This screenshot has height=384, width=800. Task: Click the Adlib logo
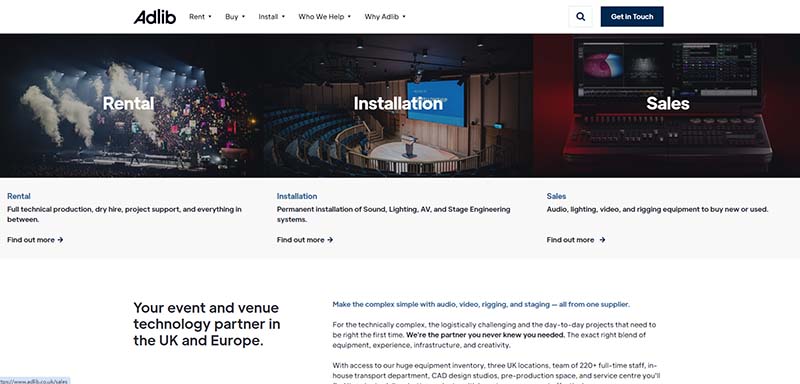[x=155, y=17]
